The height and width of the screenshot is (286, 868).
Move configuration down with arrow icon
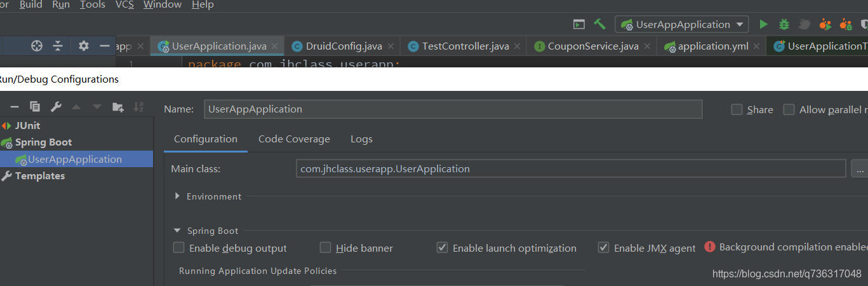[97, 107]
